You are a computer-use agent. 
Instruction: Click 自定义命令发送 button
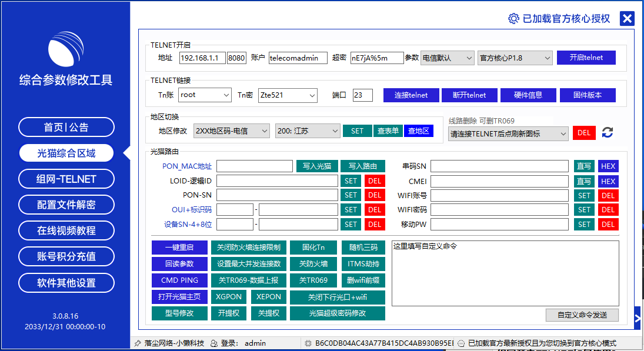582,315
